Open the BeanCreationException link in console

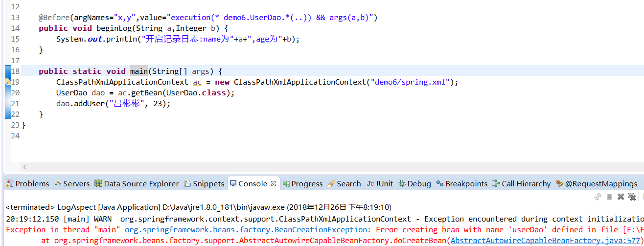246,230
